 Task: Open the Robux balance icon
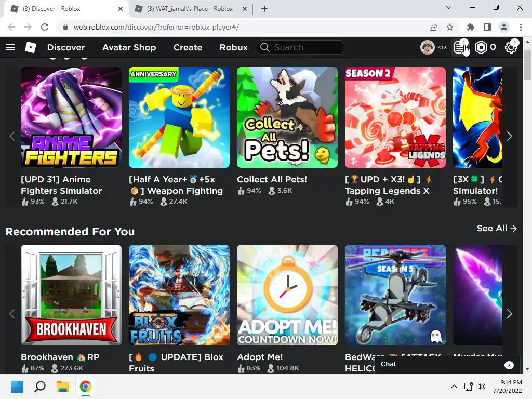pos(481,47)
